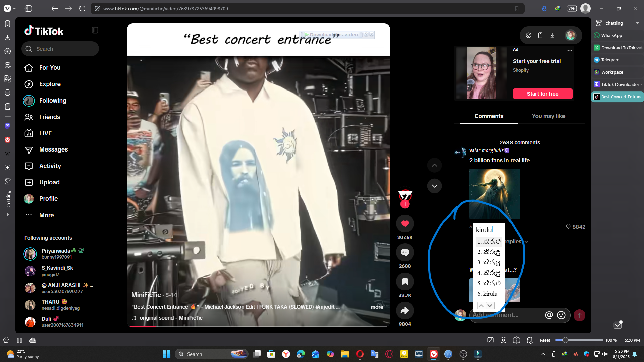This screenshot has height=362, width=644.
Task: Open Vivaldi downloads panel
Action: click(7, 38)
